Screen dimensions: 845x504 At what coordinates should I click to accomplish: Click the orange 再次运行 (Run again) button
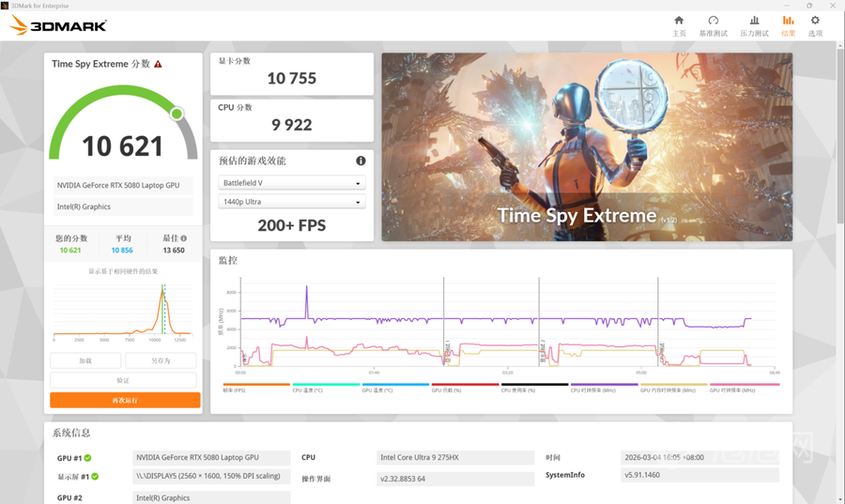(124, 400)
